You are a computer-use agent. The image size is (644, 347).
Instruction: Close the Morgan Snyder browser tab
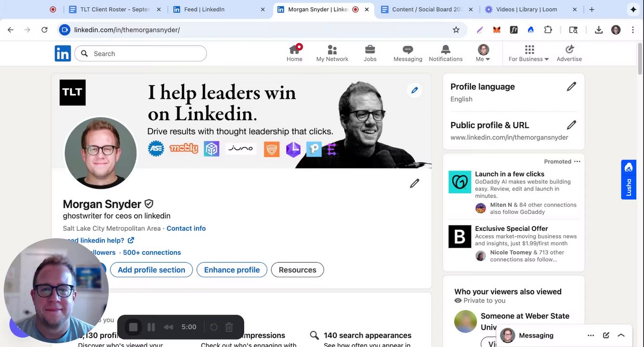(x=367, y=9)
